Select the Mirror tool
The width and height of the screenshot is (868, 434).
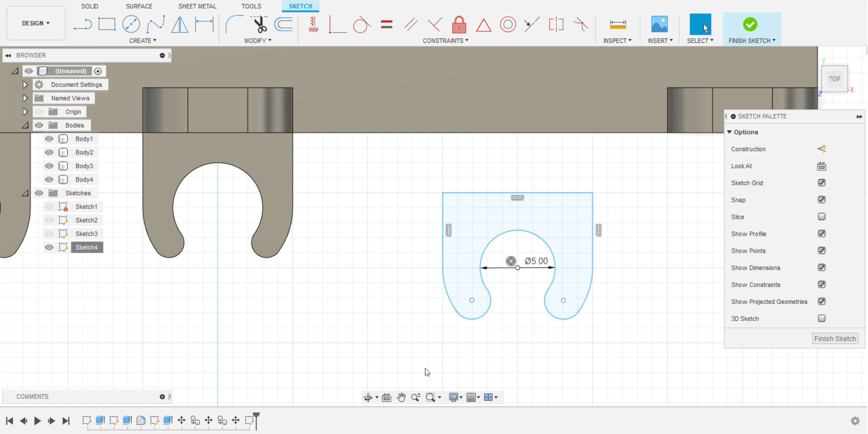point(180,24)
